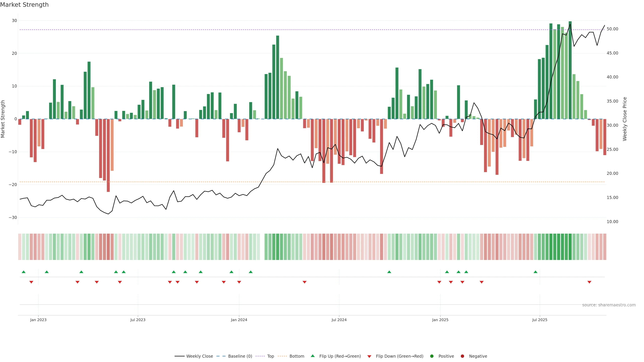Click the Weekly Close Price axis title
Screen dimensions: 644x362
click(x=625, y=119)
